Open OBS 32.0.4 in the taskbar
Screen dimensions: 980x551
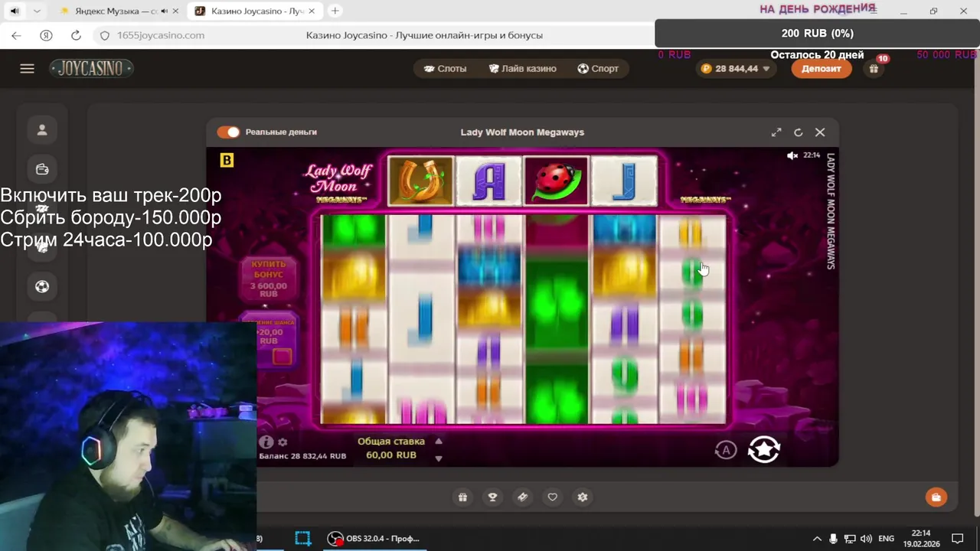(374, 539)
